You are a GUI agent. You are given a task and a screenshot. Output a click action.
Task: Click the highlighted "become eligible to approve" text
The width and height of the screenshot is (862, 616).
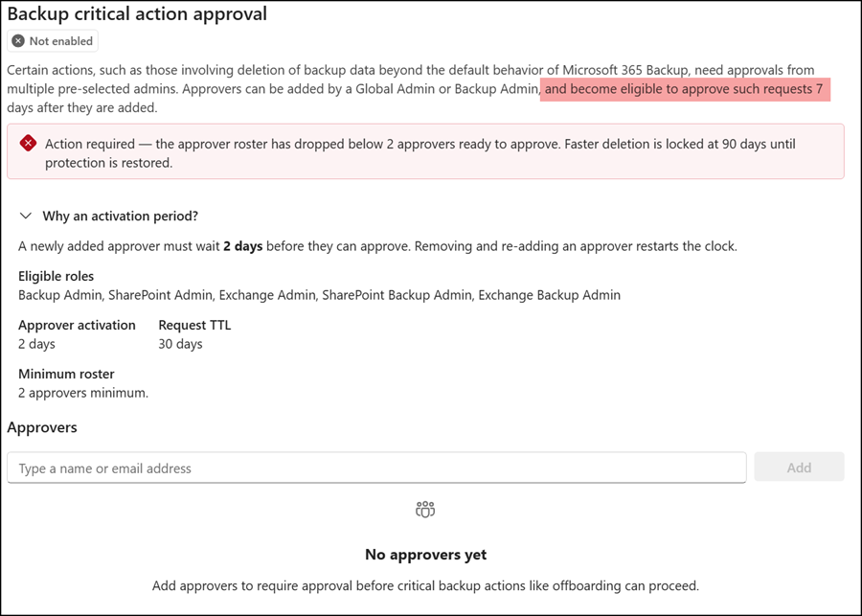click(x=684, y=89)
